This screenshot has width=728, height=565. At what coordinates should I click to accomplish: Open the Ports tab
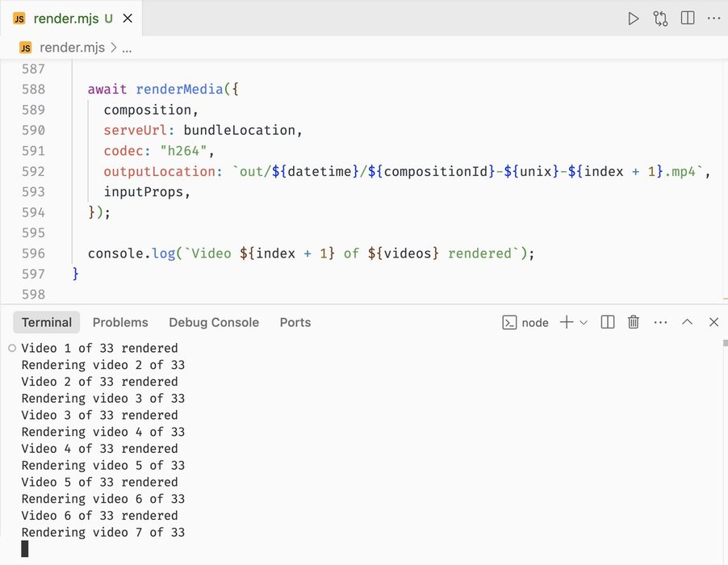pos(295,322)
